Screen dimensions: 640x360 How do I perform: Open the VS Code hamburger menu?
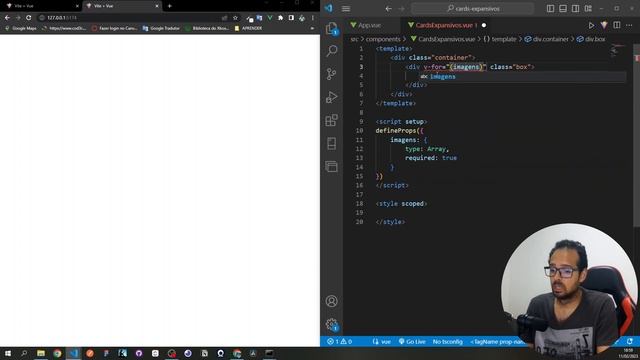(x=346, y=9)
